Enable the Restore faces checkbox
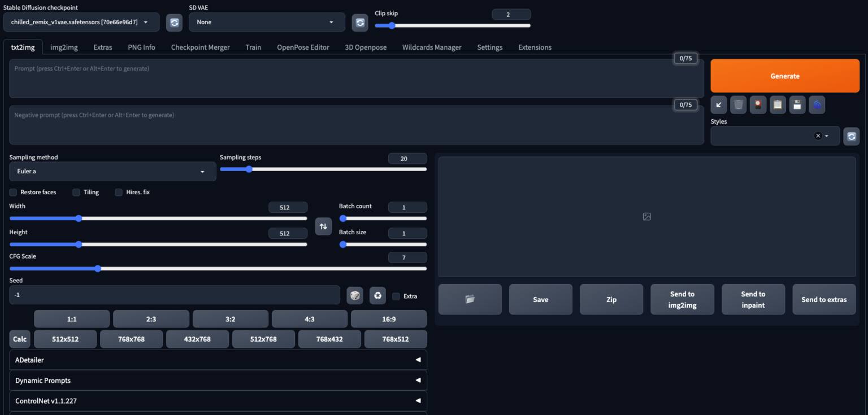Image resolution: width=868 pixels, height=415 pixels. (14, 192)
